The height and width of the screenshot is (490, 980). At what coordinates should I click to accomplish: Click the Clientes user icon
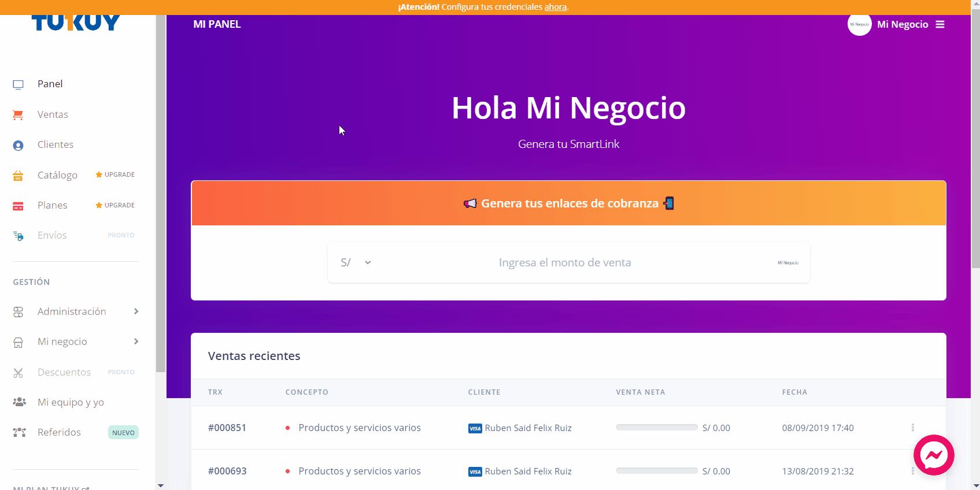click(19, 146)
